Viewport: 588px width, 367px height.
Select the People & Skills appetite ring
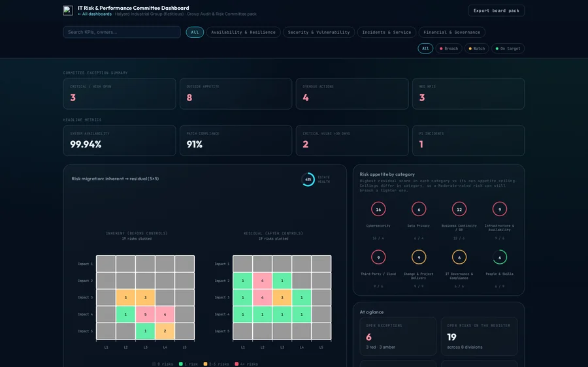[500, 257]
